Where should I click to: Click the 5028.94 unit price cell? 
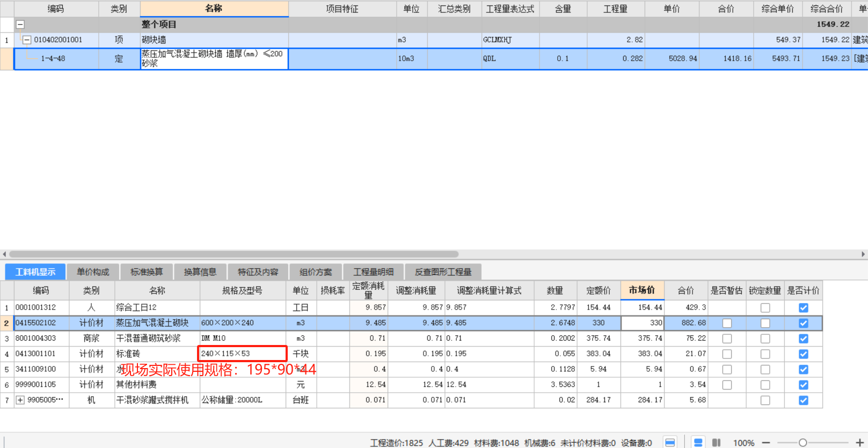click(672, 58)
